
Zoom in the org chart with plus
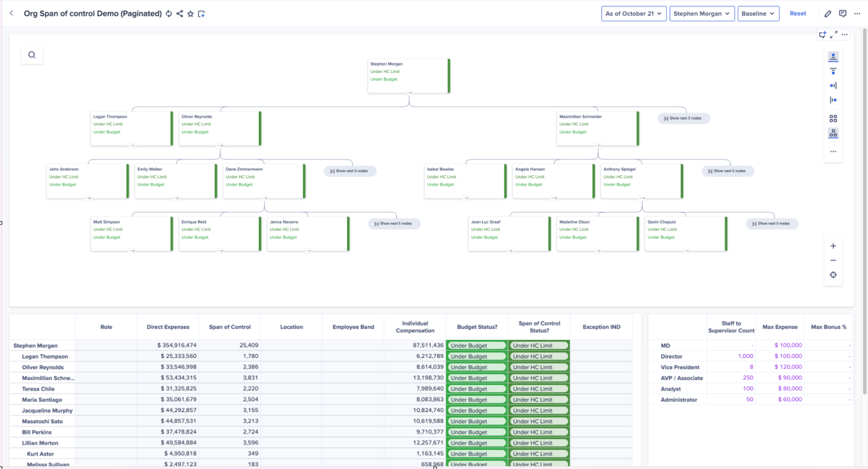click(833, 246)
